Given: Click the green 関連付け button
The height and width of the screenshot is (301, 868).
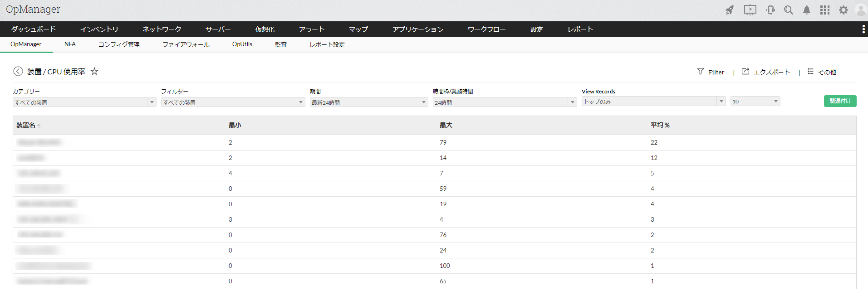Looking at the screenshot, I should tap(840, 101).
